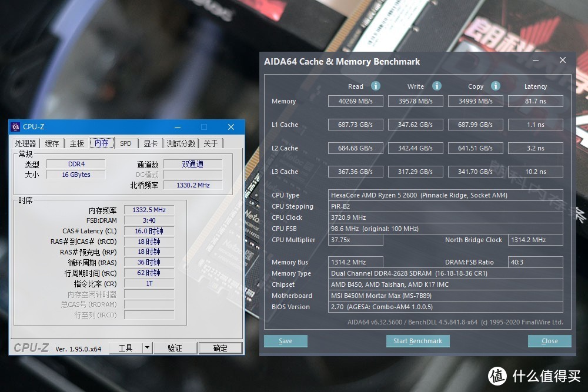This screenshot has height=392, width=588.
Task: Switch to the 关于 tab in CPU-Z
Action: [211, 143]
